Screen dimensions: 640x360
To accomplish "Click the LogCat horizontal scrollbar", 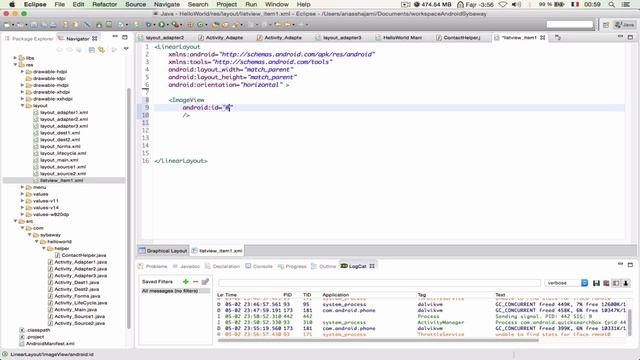I will click(378, 340).
